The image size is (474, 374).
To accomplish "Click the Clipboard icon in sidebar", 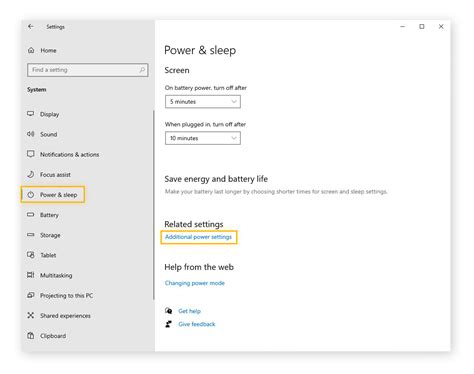I will 31,336.
